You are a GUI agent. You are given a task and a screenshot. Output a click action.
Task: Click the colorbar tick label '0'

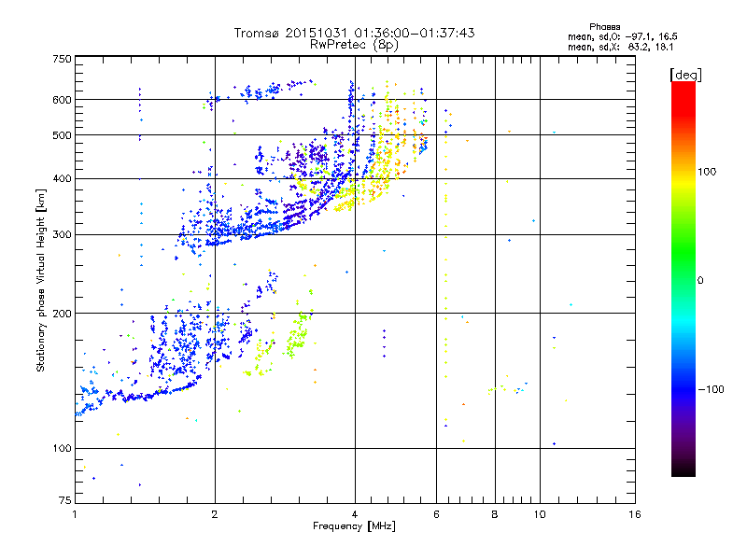point(699,281)
